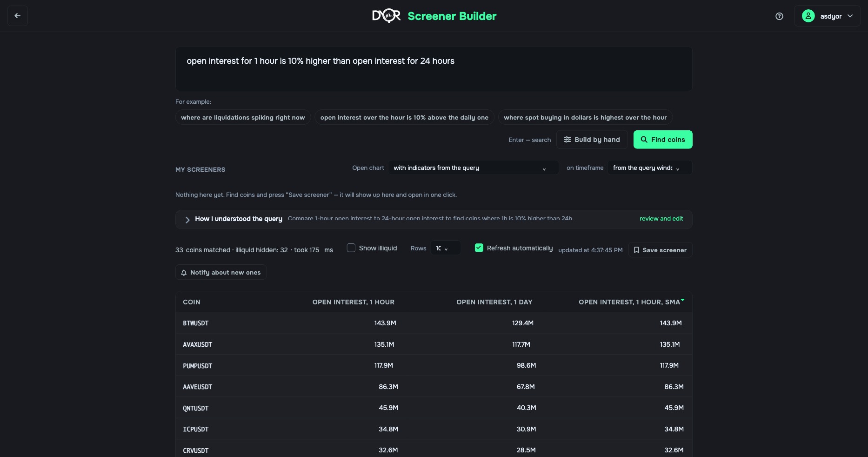Select example 'where are liquidations spiking right now'
Viewport: 868px width, 457px height.
pyautogui.click(x=243, y=118)
